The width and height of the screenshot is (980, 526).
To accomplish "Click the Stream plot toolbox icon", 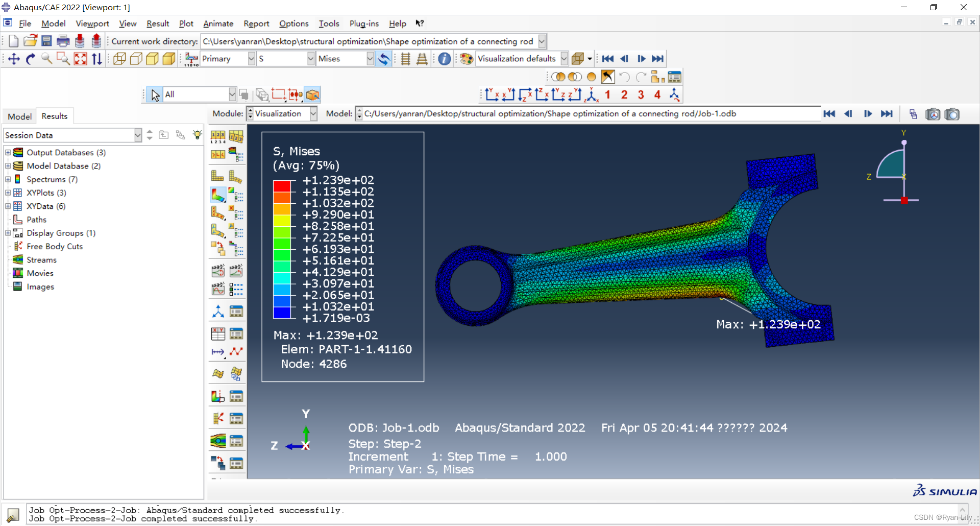I will point(218,441).
